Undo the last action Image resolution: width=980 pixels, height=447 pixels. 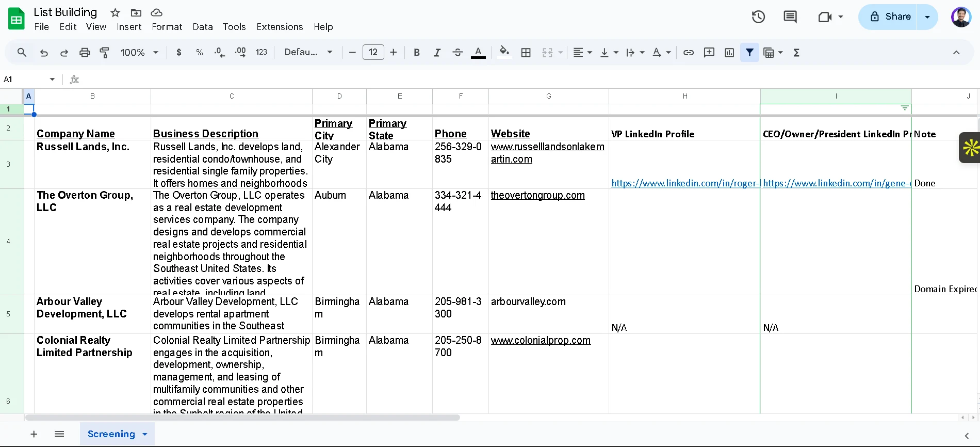44,52
